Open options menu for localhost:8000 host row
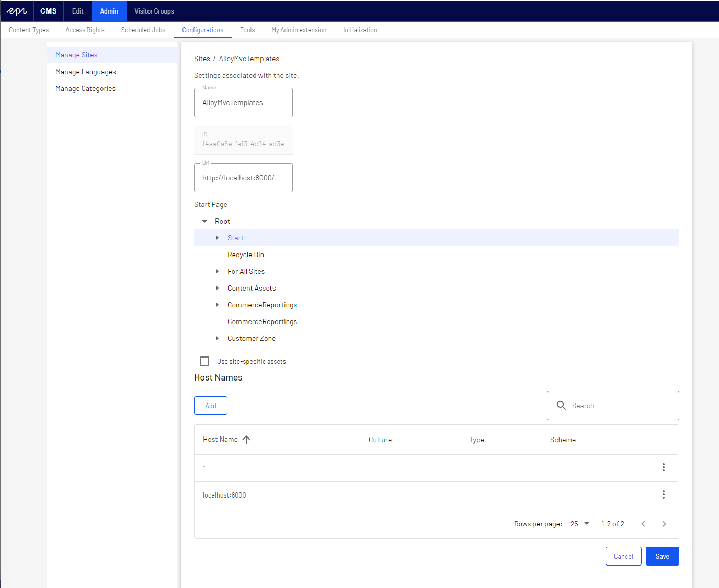This screenshot has width=719, height=588. pos(663,494)
